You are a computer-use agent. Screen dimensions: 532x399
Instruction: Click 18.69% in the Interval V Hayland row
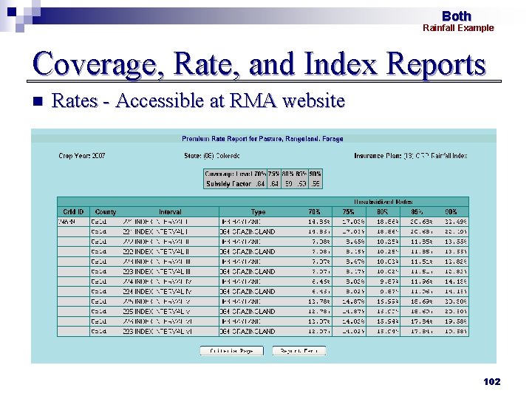422,301
